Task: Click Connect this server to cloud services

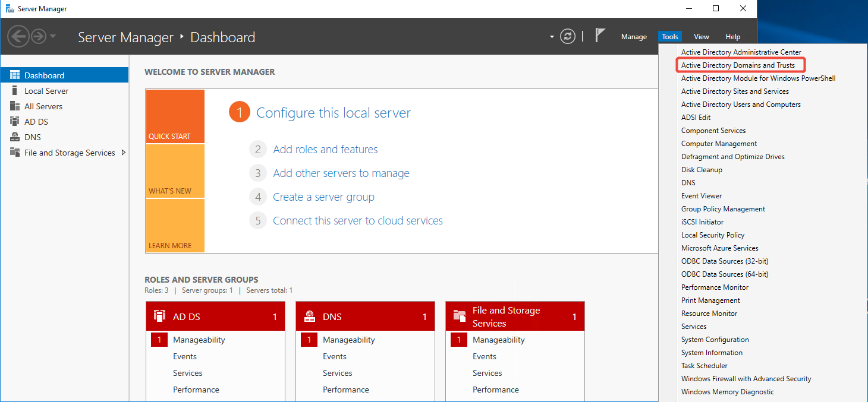Action: coord(358,221)
